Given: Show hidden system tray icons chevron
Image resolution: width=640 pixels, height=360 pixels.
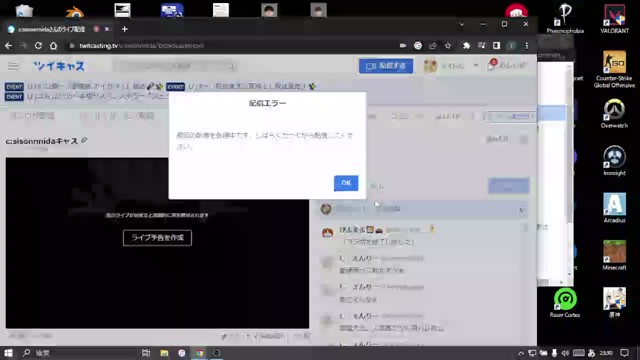Looking at the screenshot, I should click(x=521, y=353).
